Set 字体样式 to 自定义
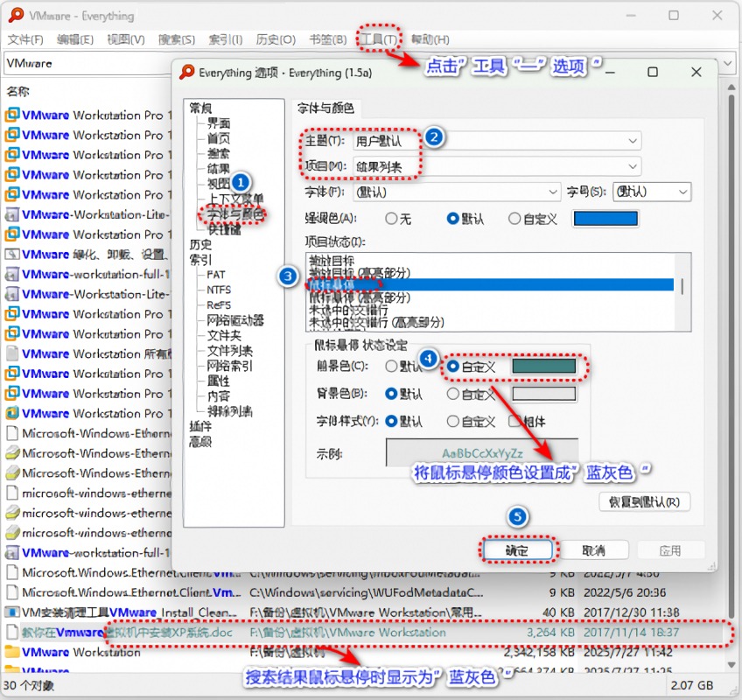Image resolution: width=742 pixels, height=700 pixels. [453, 421]
